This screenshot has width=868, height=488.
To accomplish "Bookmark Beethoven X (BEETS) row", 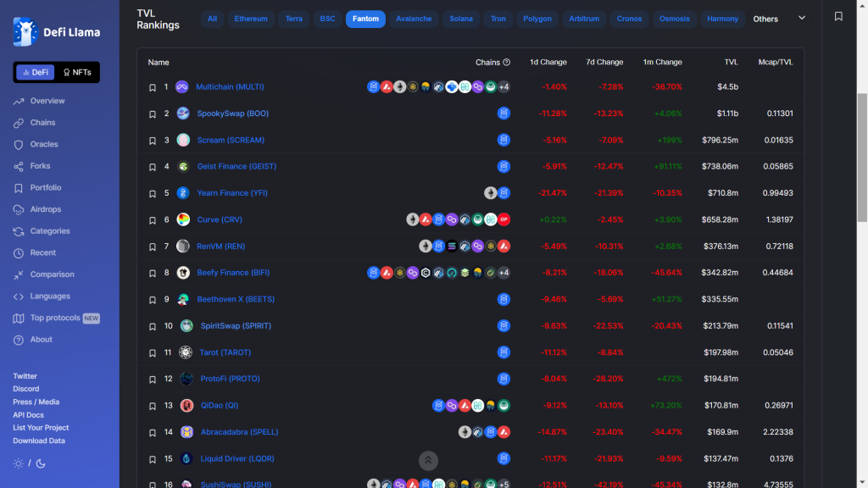I will pyautogui.click(x=153, y=300).
